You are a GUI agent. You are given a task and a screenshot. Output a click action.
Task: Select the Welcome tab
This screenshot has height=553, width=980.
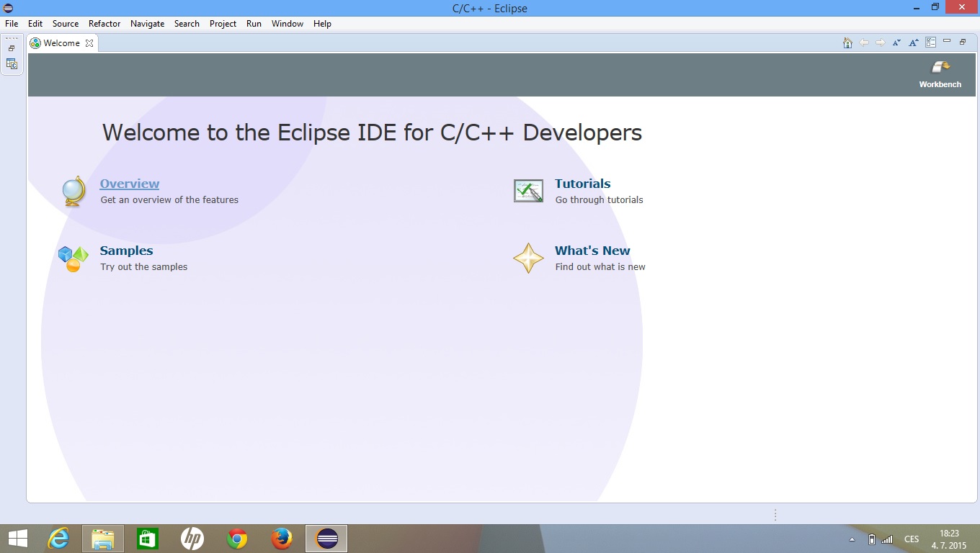(x=61, y=43)
